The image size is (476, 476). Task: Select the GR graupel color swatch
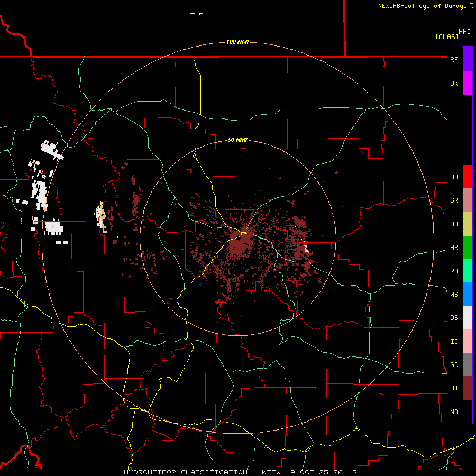point(467,200)
